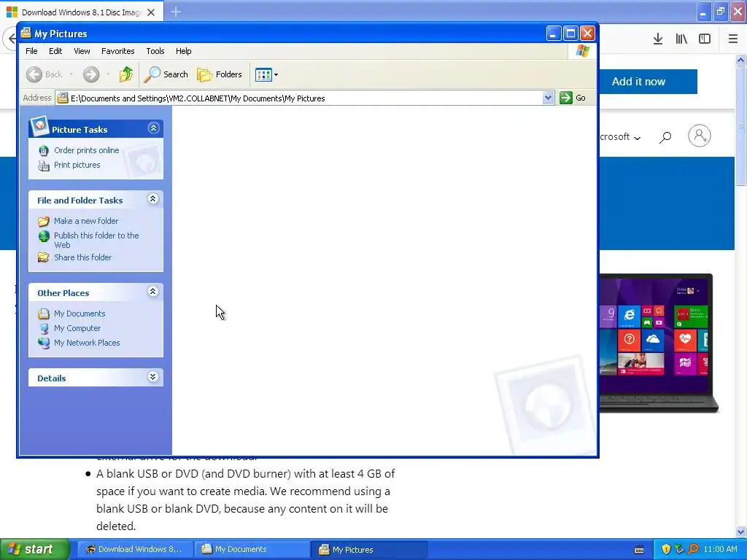The width and height of the screenshot is (747, 560).
Task: Click the taskbar clock 11:00 AM
Action: click(x=720, y=550)
